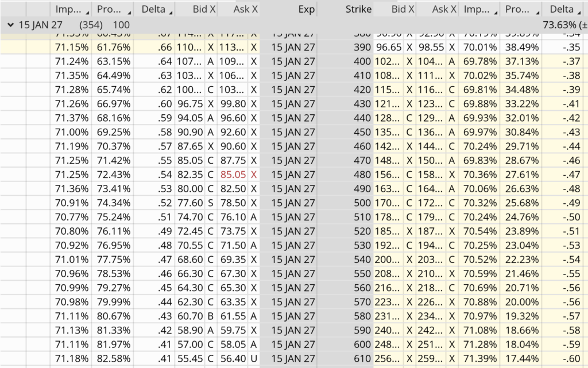Open calls-side Prob column dropdown arrow

[x=129, y=12]
